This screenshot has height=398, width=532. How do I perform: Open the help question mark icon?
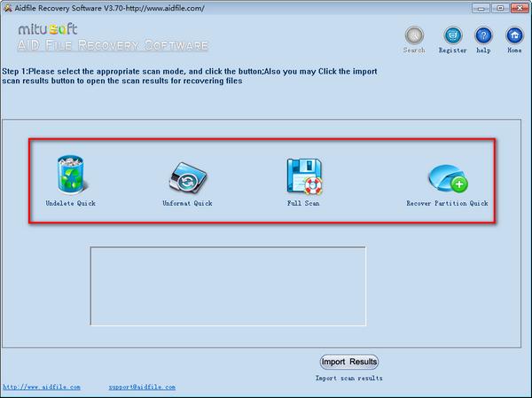pyautogui.click(x=483, y=35)
